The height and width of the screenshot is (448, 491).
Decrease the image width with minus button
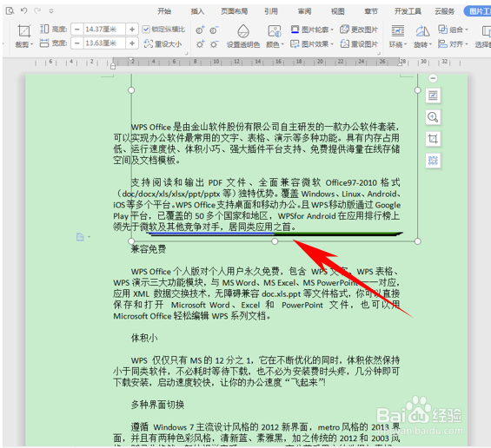(x=77, y=43)
